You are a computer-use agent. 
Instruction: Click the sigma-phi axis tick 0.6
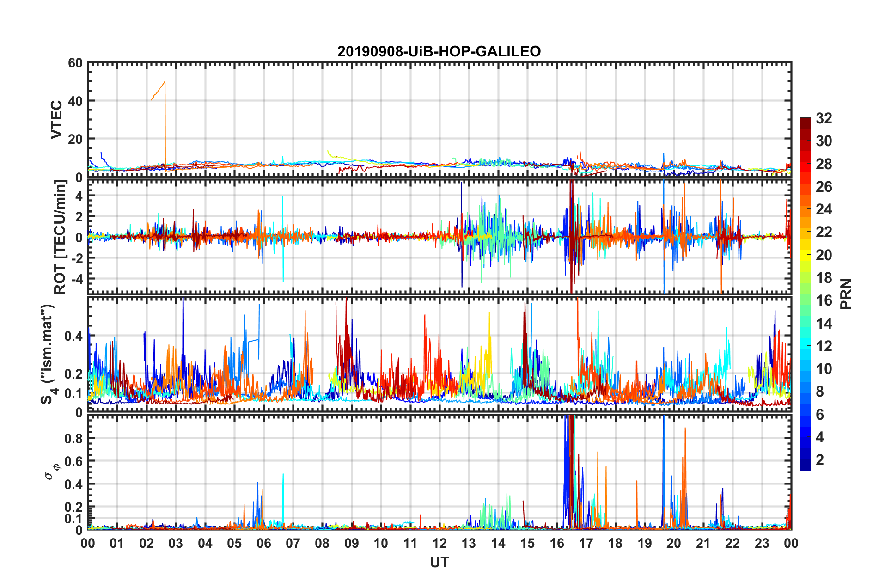tap(73, 461)
